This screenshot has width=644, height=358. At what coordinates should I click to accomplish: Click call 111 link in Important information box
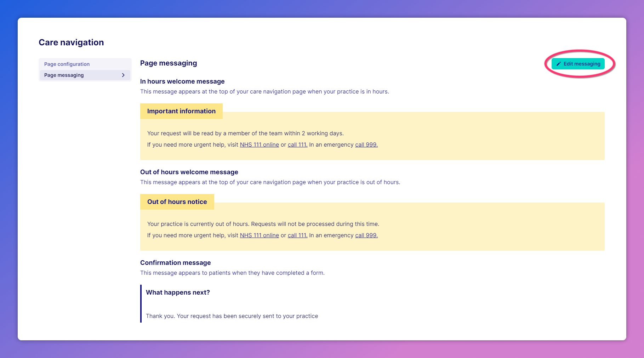(297, 144)
